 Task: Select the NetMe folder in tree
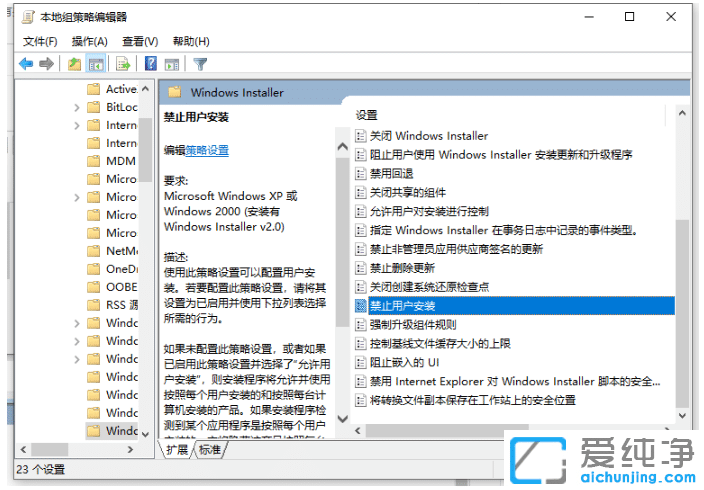tap(112, 251)
